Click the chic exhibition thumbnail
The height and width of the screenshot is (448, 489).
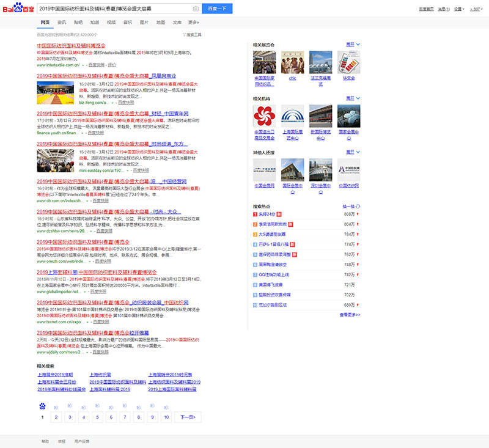pos(293,62)
